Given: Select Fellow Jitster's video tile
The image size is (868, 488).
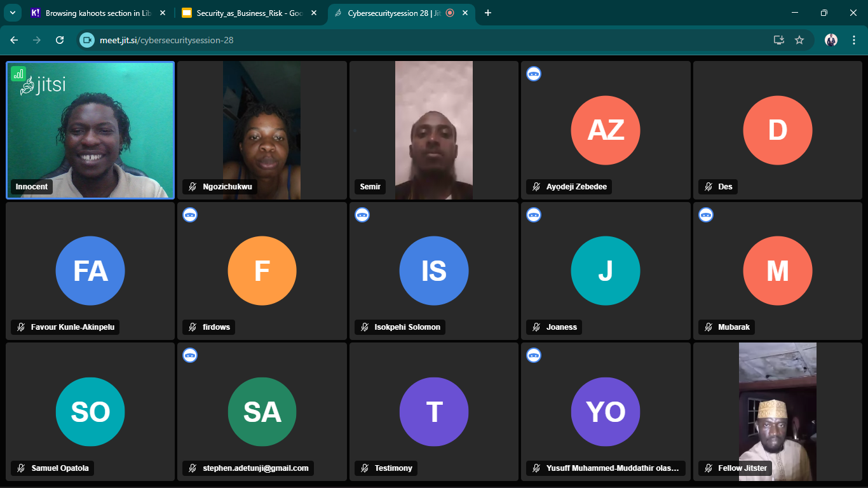Looking at the screenshot, I should click(778, 412).
